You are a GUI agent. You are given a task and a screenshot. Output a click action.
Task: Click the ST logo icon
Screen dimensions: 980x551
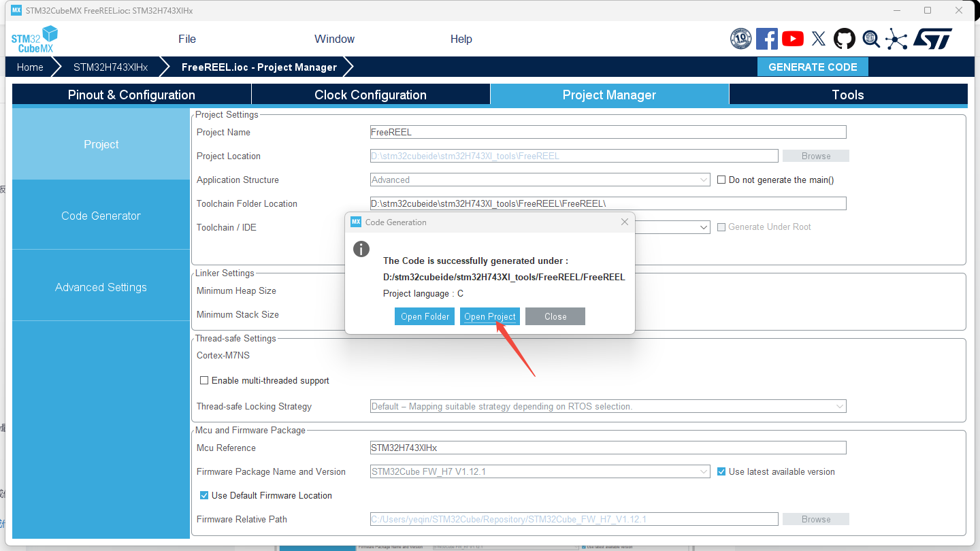point(932,39)
